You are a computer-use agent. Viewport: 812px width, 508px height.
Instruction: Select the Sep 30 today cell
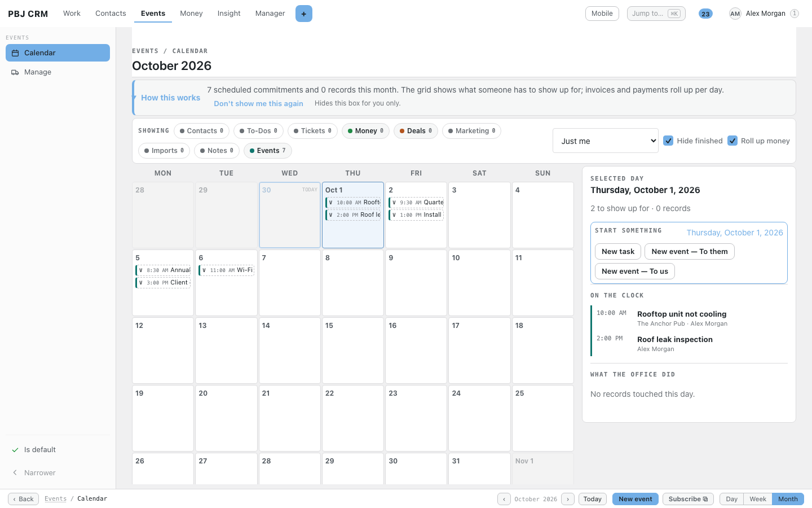290,215
